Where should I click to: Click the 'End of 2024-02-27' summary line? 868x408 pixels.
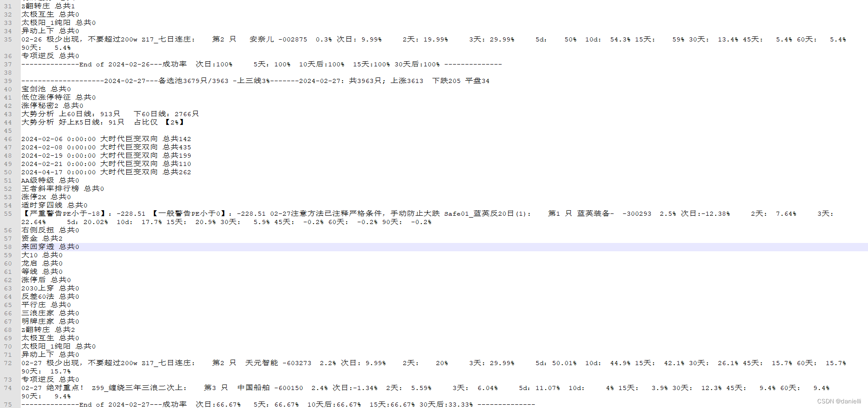click(x=278, y=404)
